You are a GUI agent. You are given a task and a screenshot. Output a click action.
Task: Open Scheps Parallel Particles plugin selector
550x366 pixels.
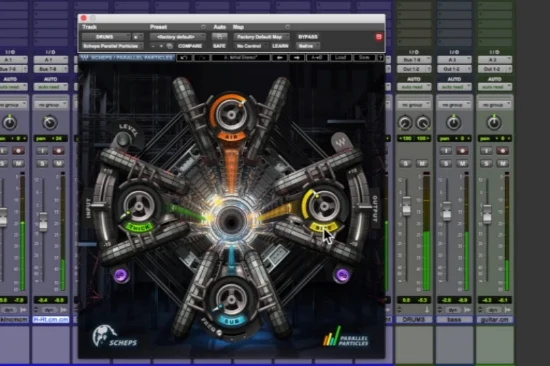tap(113, 46)
